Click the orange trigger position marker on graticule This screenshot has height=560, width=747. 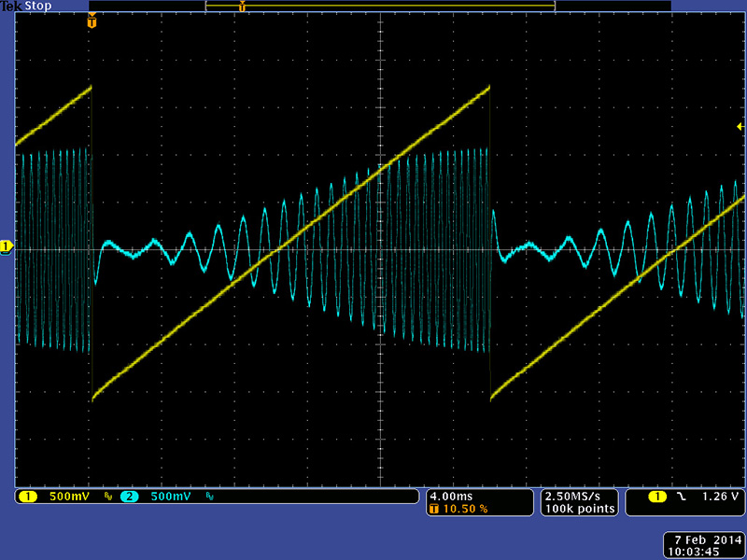[92, 21]
